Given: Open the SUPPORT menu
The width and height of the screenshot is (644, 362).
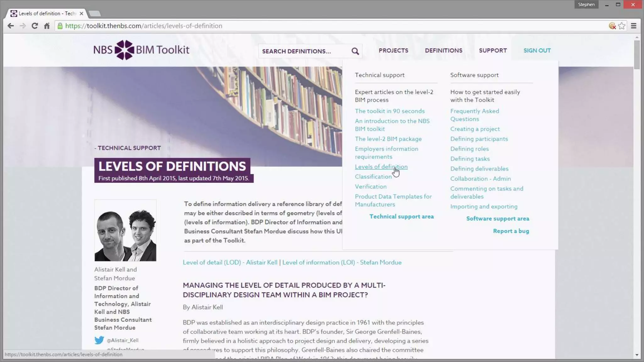Looking at the screenshot, I should [493, 50].
